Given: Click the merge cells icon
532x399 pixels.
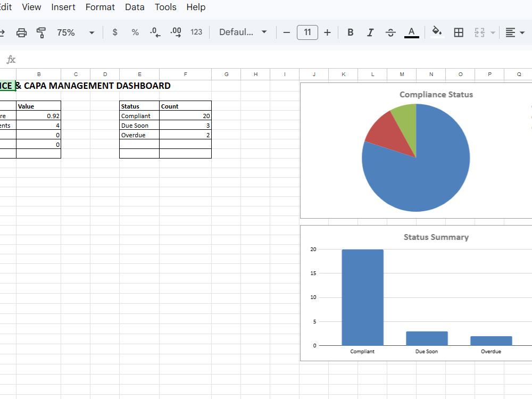Looking at the screenshot, I should pyautogui.click(x=479, y=32).
